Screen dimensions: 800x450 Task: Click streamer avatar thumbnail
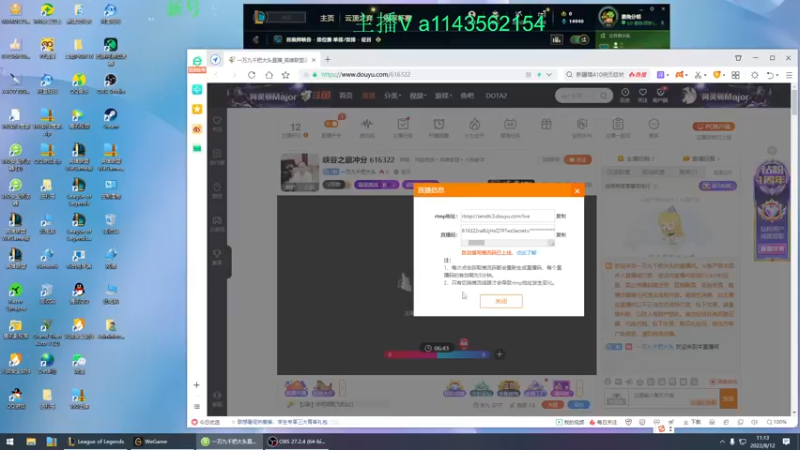(x=299, y=172)
